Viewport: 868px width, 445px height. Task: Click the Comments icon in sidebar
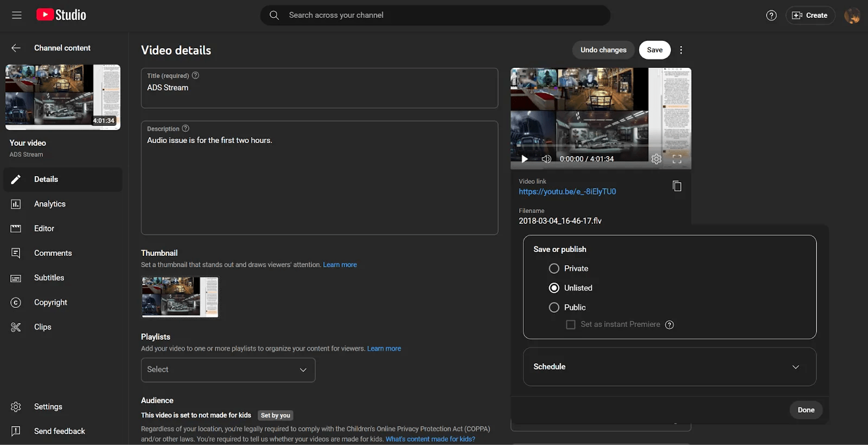point(16,253)
